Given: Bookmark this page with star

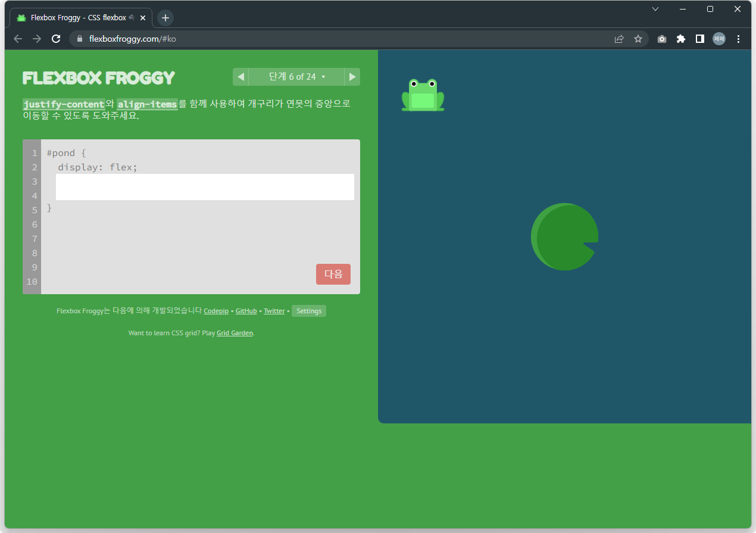Looking at the screenshot, I should [x=638, y=39].
